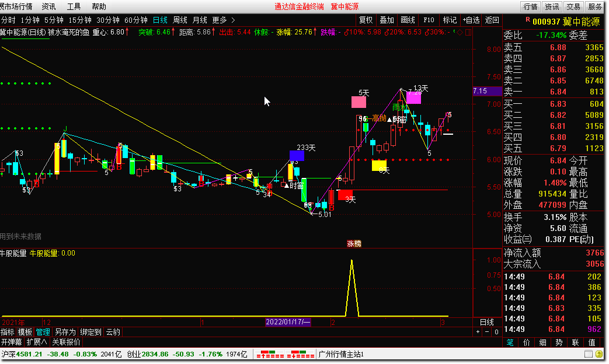
Task: Click top-right 行情 button
Action: coord(530,6)
